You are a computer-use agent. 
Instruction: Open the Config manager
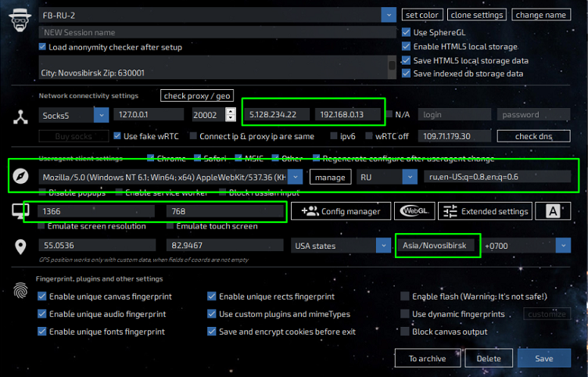tap(341, 211)
